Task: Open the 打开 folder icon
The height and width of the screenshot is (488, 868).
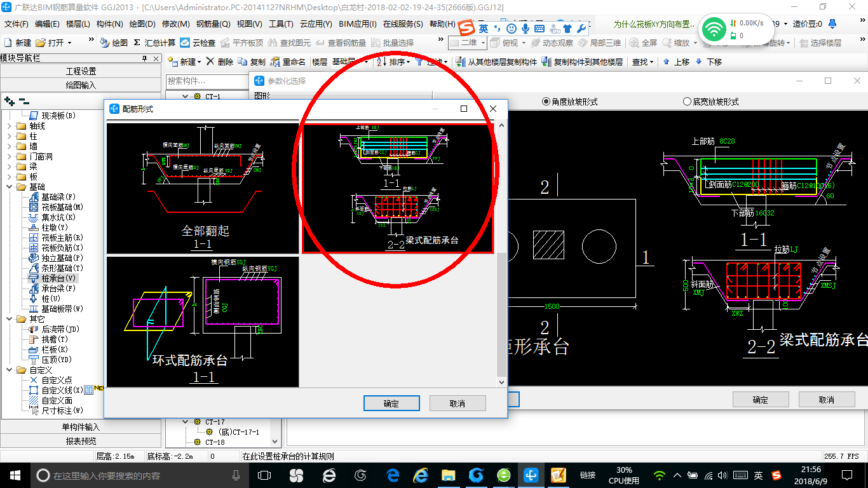Action: point(41,43)
